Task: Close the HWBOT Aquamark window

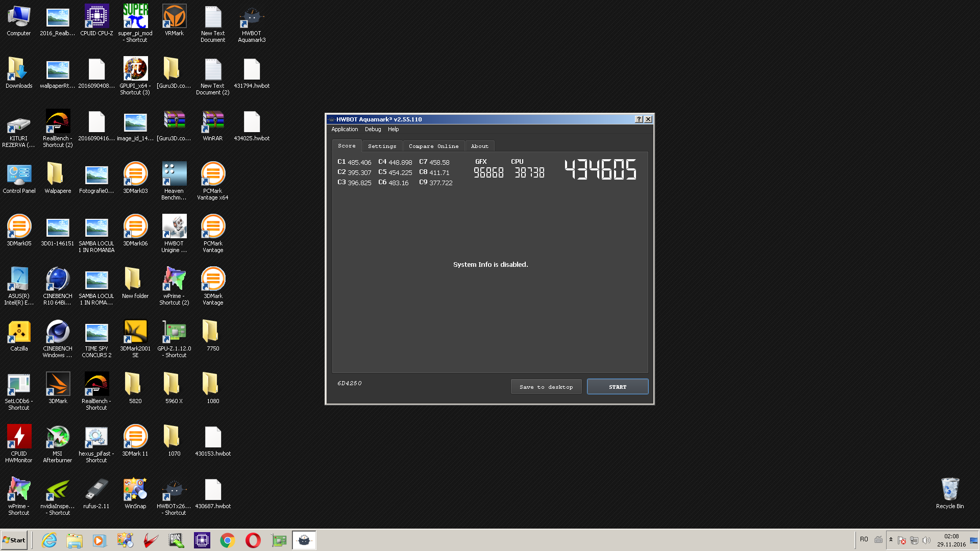Action: [x=648, y=119]
